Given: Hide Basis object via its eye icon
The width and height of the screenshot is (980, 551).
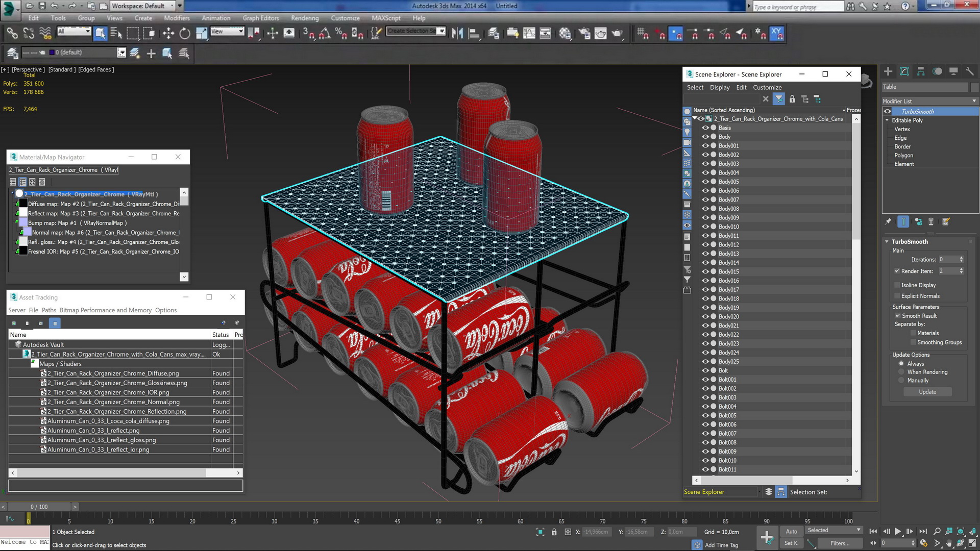Looking at the screenshot, I should coord(705,128).
